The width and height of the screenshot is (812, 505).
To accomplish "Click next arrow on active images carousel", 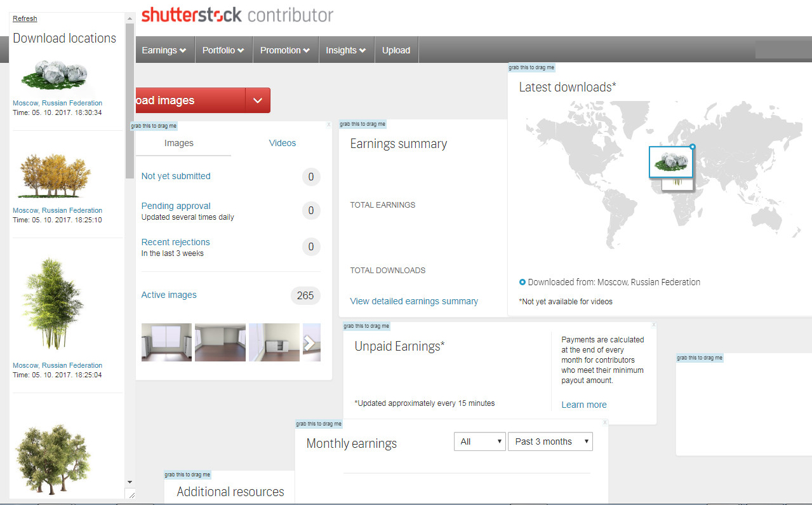I will (x=310, y=343).
